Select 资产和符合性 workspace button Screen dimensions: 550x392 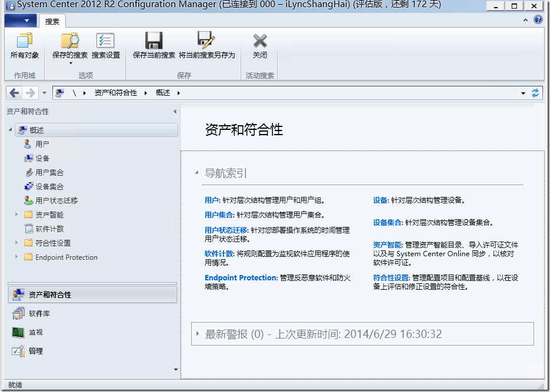[92, 294]
